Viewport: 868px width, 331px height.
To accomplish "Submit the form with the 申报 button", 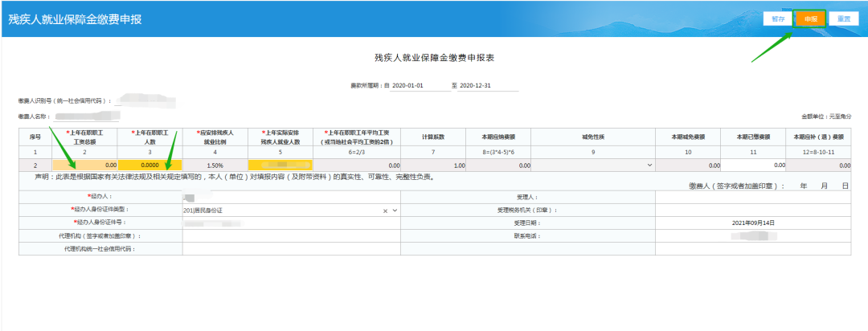I will [x=811, y=18].
